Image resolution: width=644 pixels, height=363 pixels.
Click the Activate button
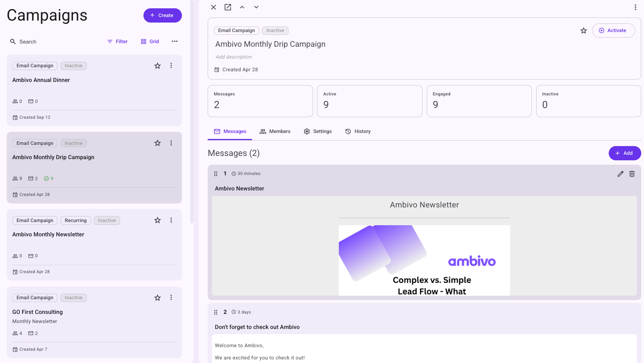click(x=613, y=30)
